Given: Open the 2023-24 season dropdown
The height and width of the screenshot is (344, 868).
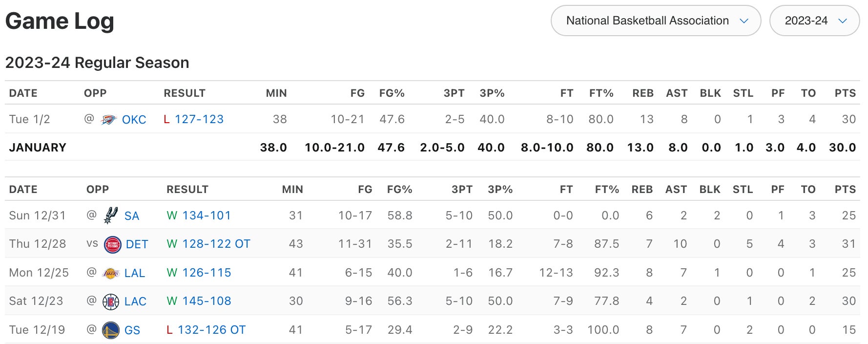Looking at the screenshot, I should coord(814,21).
